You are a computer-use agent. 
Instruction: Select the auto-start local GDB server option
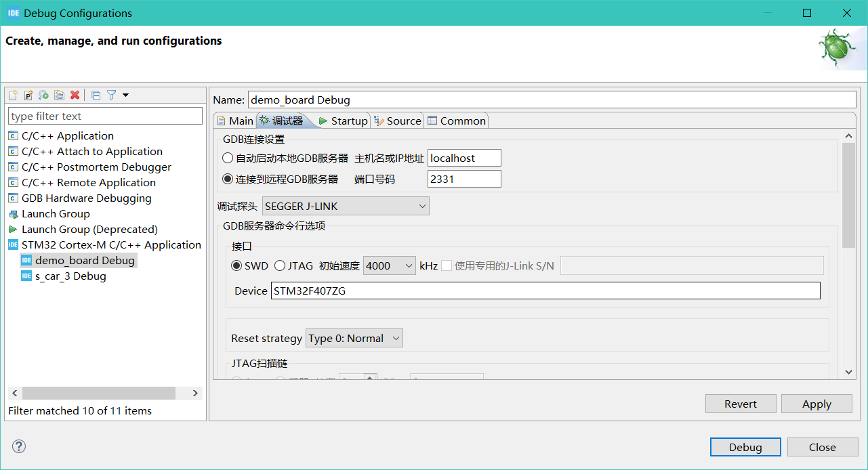pos(228,158)
